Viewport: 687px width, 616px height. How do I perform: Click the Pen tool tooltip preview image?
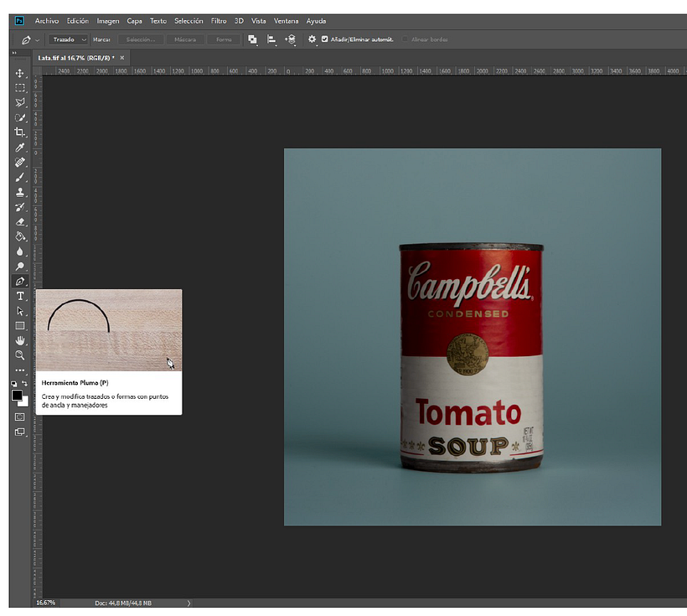[x=109, y=330]
